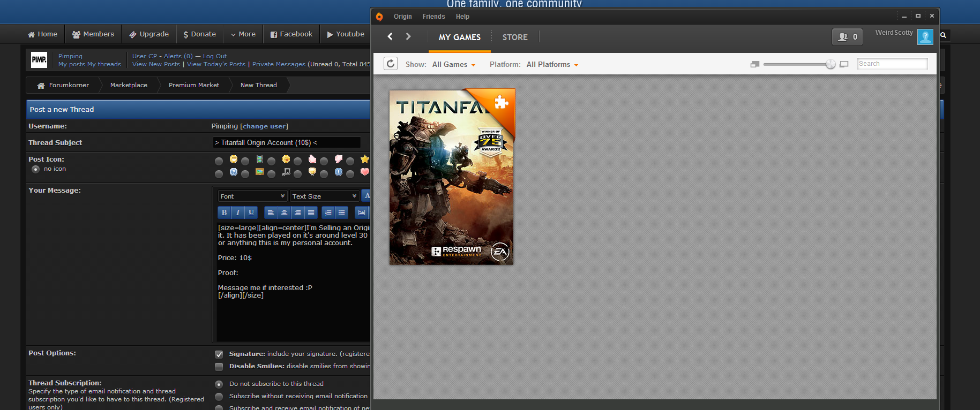Click WeirdScotty's profile avatar in Origin

[x=925, y=36]
